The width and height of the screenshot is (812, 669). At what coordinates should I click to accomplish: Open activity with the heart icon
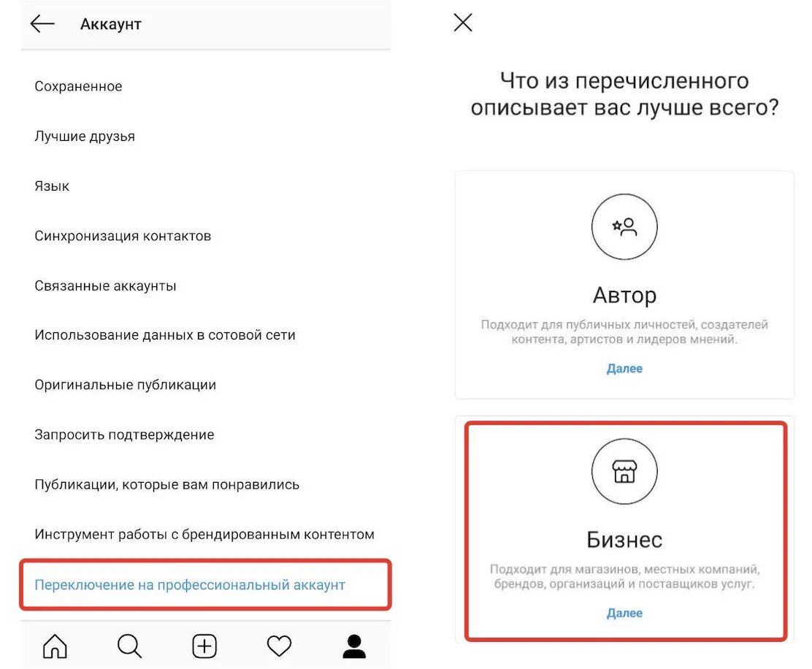279,646
